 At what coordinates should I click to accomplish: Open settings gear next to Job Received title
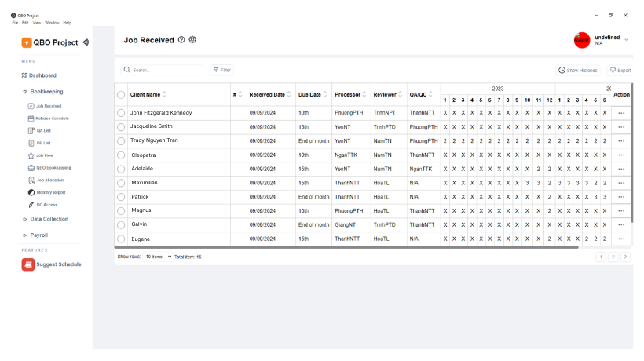[x=192, y=40]
